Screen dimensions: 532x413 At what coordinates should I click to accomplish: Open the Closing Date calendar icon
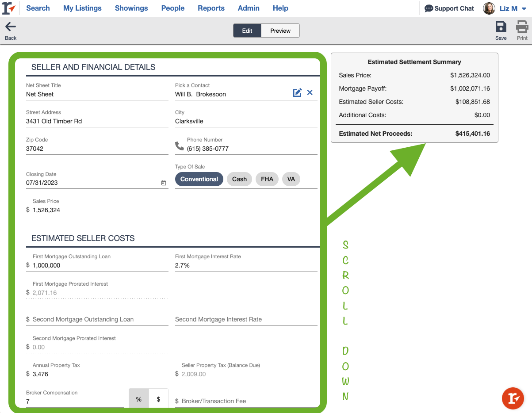pos(164,183)
